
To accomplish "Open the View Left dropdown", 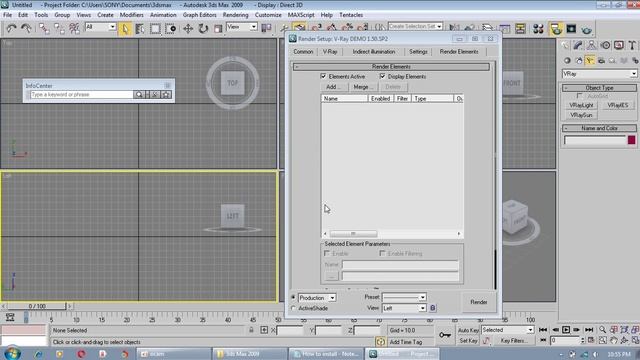I will click(x=404, y=308).
